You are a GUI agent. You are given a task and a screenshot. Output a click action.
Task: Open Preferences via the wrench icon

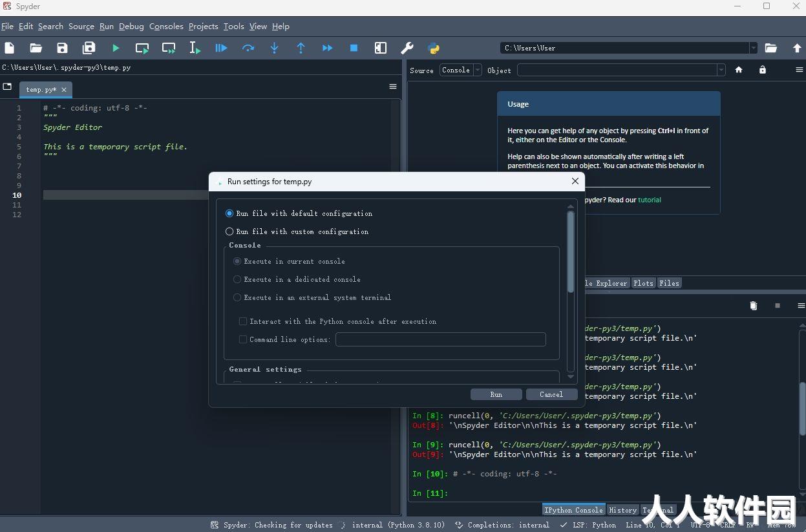(x=407, y=48)
